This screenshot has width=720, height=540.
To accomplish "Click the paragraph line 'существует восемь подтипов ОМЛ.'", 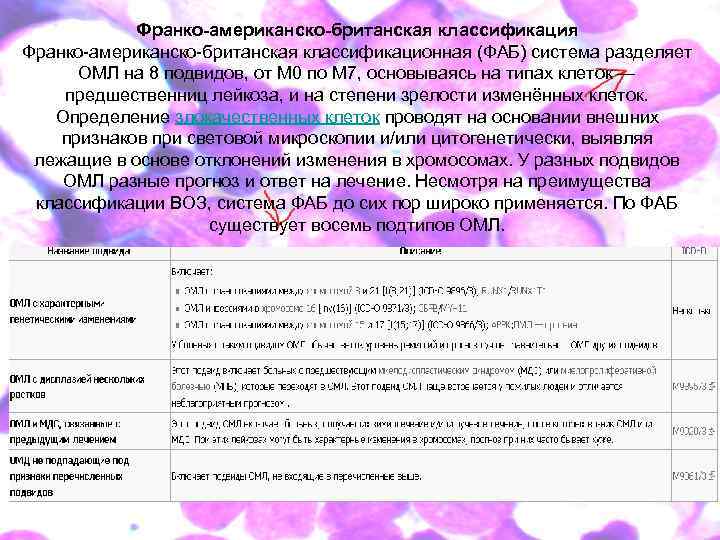I will point(357,225).
